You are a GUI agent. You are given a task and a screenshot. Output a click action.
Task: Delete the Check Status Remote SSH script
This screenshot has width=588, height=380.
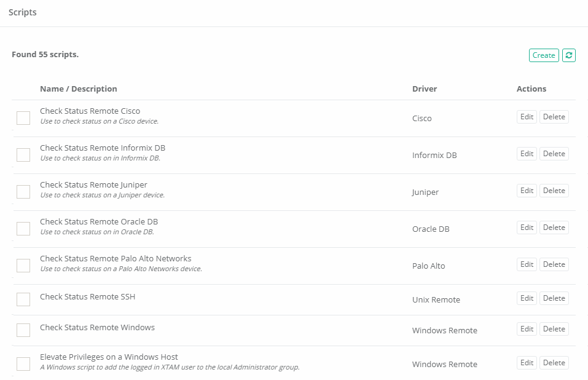(554, 298)
